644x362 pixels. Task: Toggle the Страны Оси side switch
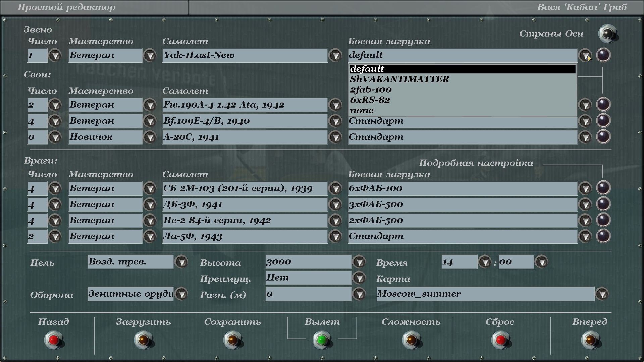click(607, 33)
